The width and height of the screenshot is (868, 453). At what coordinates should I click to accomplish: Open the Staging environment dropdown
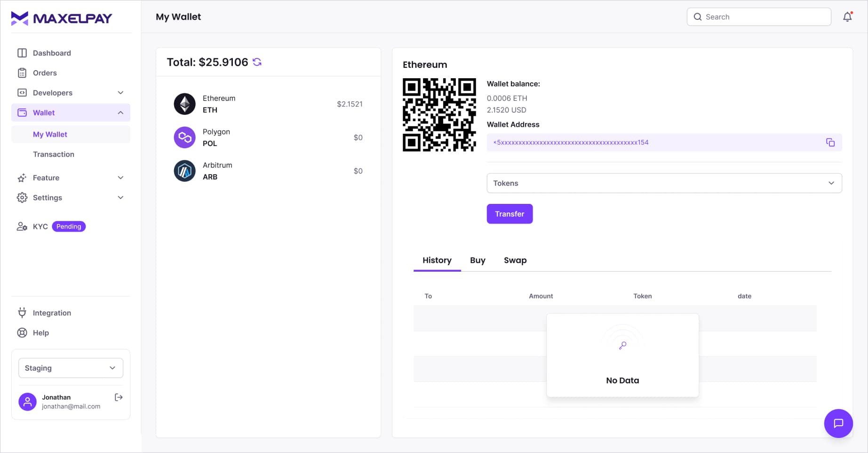pyautogui.click(x=71, y=368)
